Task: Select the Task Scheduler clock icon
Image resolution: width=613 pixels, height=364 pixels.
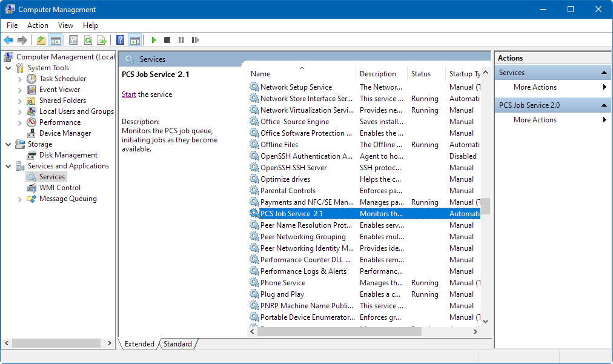Action: pos(31,79)
